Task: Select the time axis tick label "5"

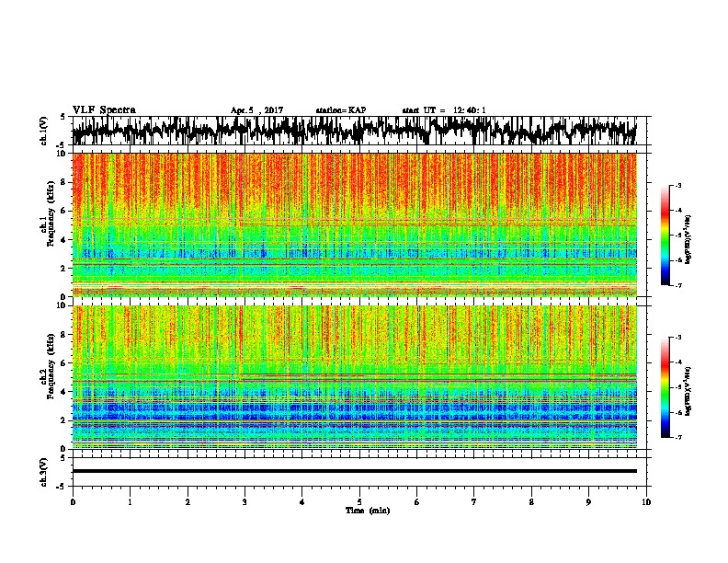Action: pyautogui.click(x=359, y=502)
